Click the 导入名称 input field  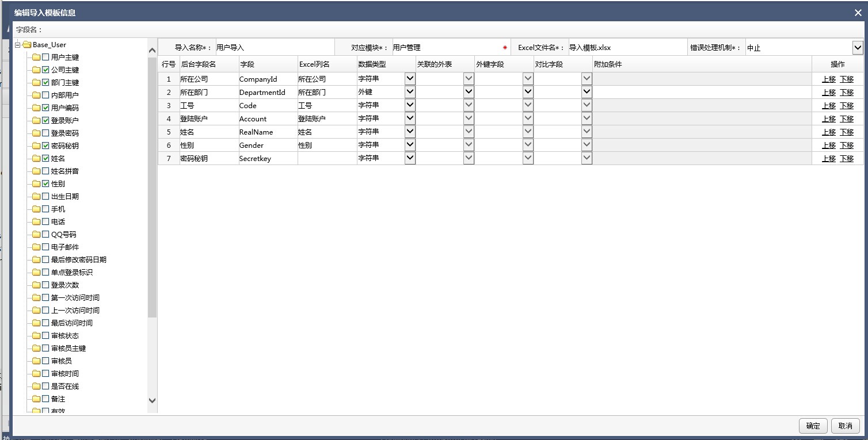coord(275,48)
